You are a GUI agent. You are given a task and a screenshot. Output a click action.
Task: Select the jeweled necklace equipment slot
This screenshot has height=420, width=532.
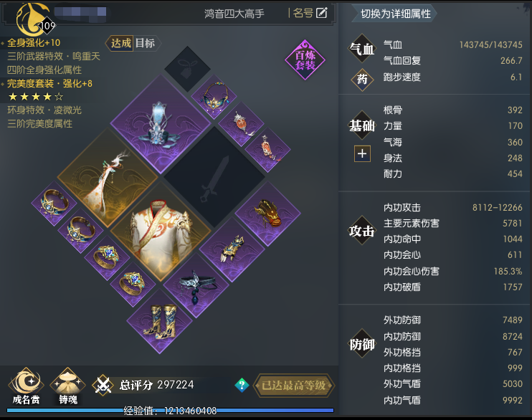(x=214, y=96)
